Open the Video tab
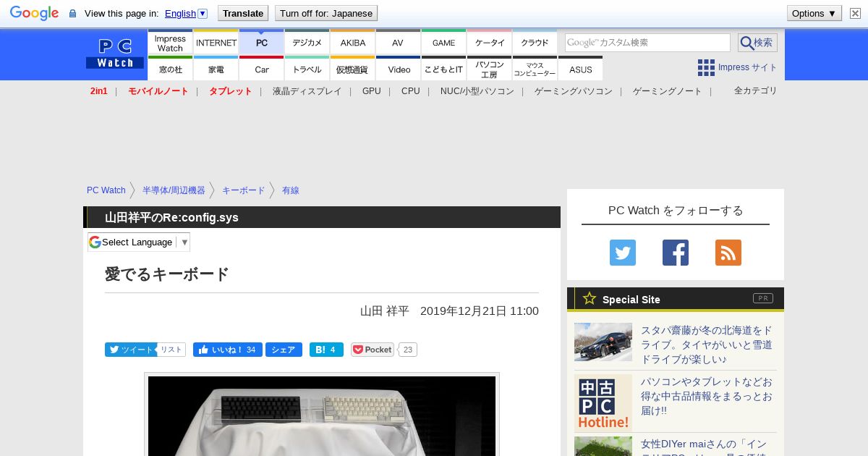 click(x=398, y=69)
